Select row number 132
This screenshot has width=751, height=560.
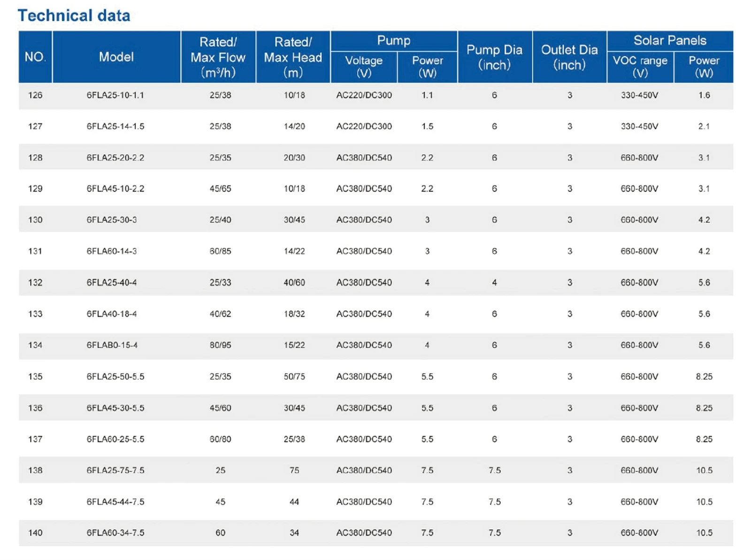[35, 282]
